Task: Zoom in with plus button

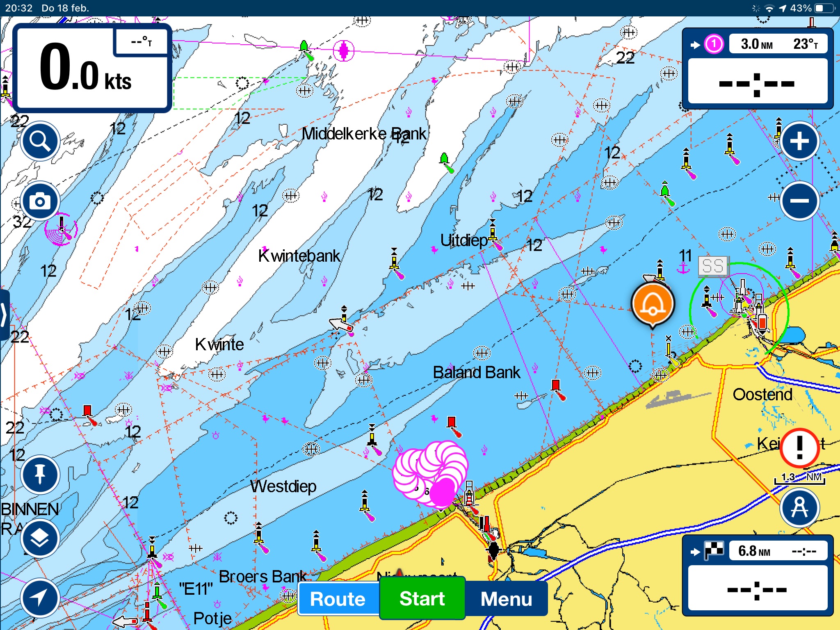Action: (799, 142)
